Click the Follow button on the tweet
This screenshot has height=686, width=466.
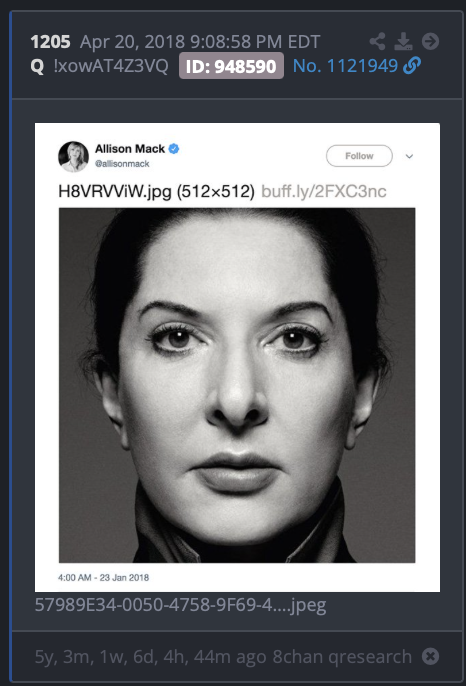click(x=359, y=156)
